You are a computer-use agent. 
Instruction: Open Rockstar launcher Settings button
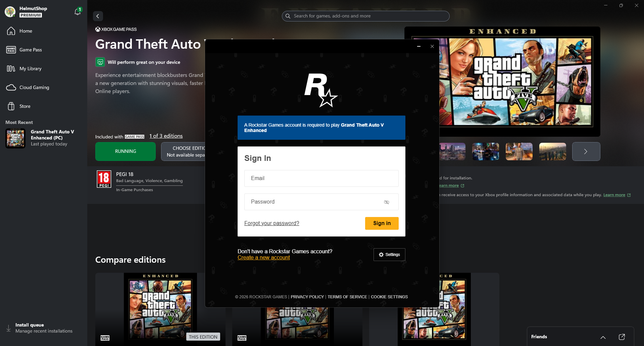(x=389, y=255)
